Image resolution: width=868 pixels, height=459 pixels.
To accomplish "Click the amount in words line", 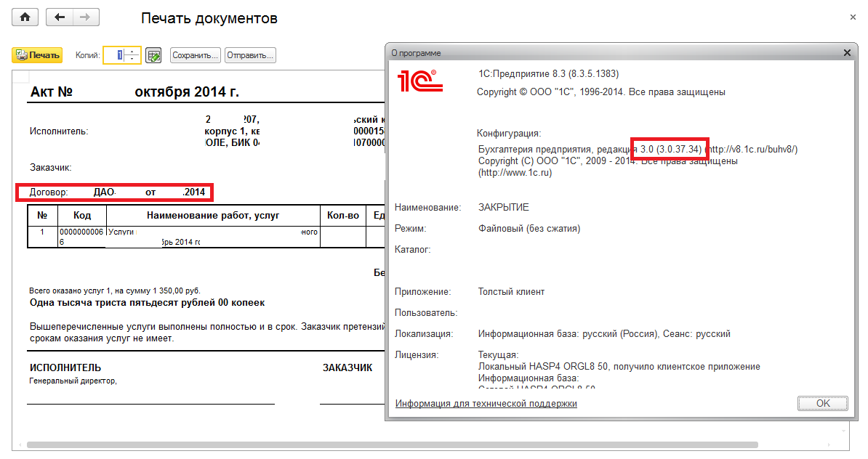I will [148, 303].
